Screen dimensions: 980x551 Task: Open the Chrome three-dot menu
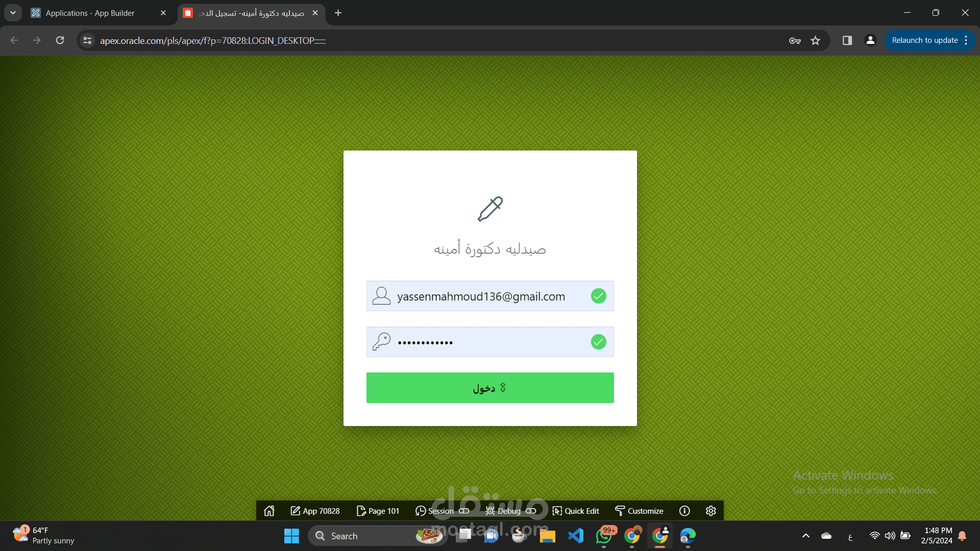966,40
